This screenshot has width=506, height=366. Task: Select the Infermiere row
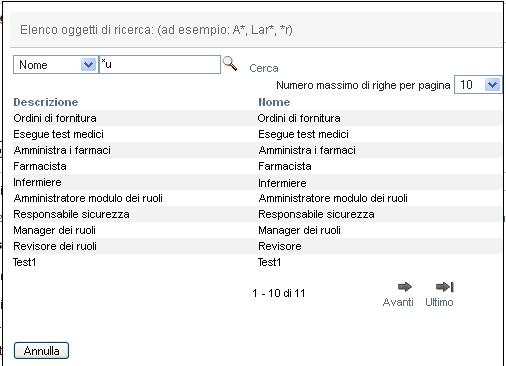coord(257,182)
